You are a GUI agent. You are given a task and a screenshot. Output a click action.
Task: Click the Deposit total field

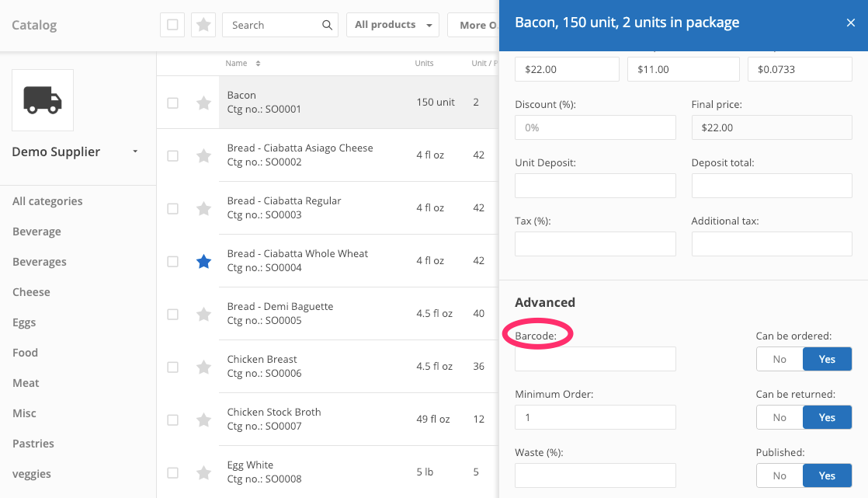(x=772, y=186)
